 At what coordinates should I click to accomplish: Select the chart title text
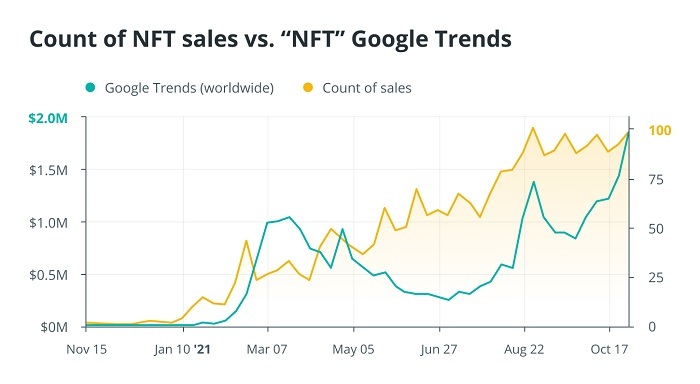(x=270, y=39)
